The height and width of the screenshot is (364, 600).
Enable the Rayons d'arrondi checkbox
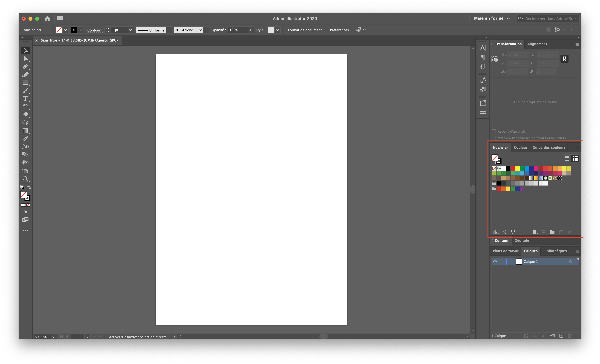tap(494, 131)
